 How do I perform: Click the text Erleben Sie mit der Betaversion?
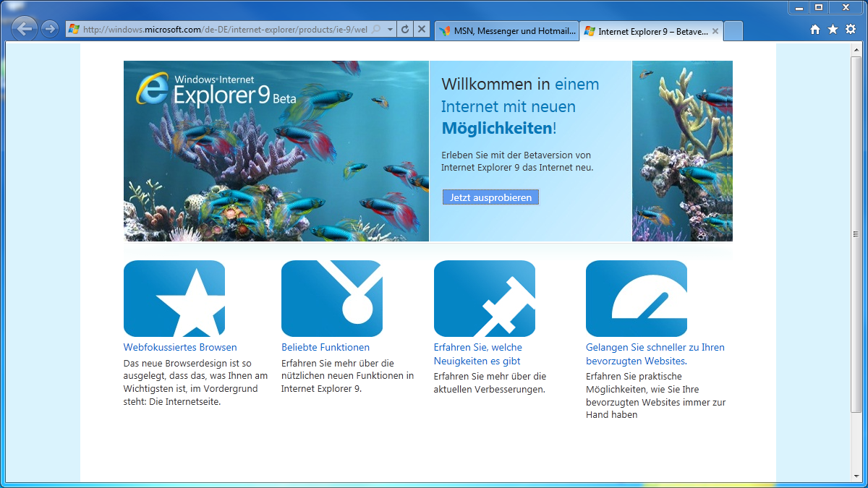[x=517, y=161]
